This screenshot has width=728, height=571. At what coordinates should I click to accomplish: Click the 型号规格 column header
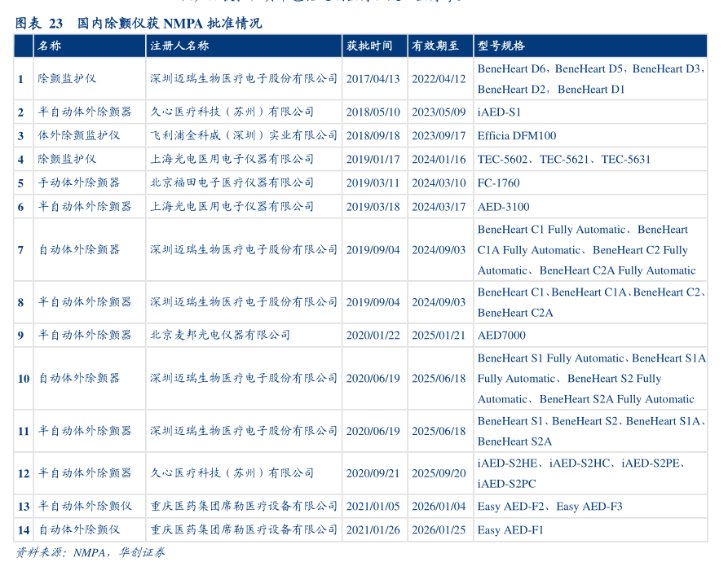(x=501, y=46)
